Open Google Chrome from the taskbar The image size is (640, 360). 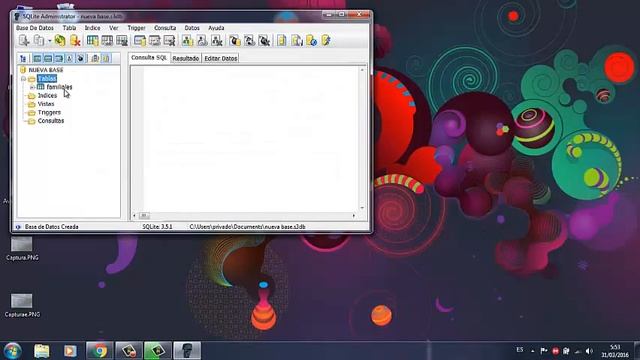(99, 351)
